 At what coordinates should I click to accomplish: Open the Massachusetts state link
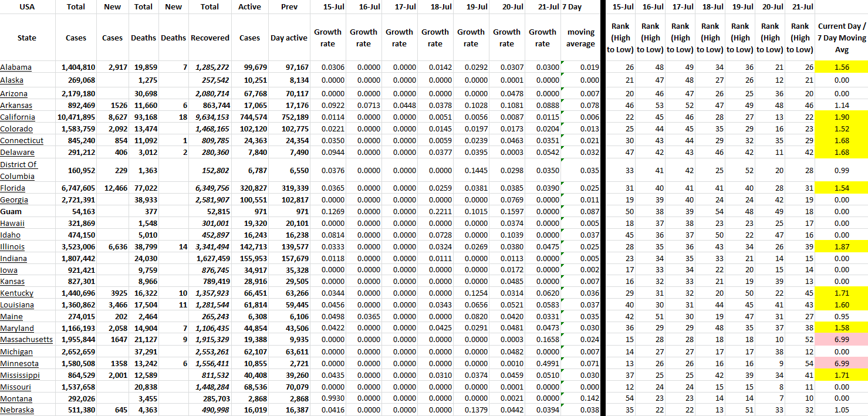coord(26,340)
